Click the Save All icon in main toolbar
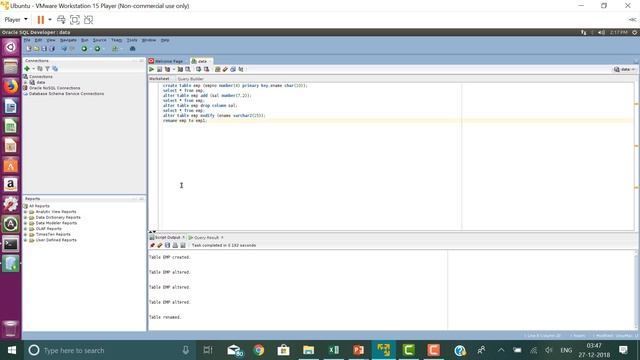This screenshot has height=360, width=640. coord(52,49)
